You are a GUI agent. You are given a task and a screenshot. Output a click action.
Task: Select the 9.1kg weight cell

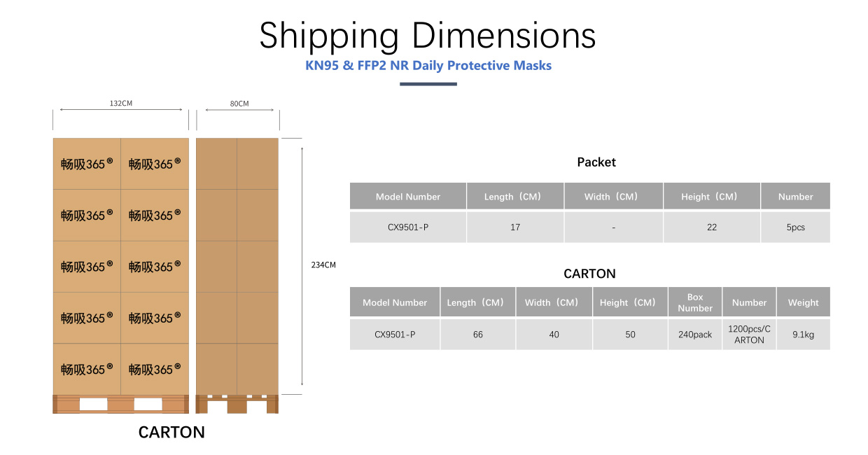[x=804, y=335]
